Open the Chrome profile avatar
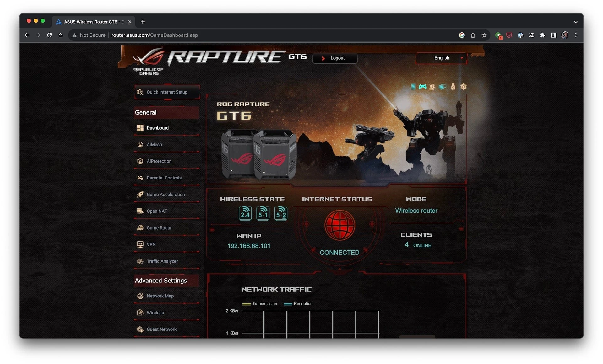 565,35
